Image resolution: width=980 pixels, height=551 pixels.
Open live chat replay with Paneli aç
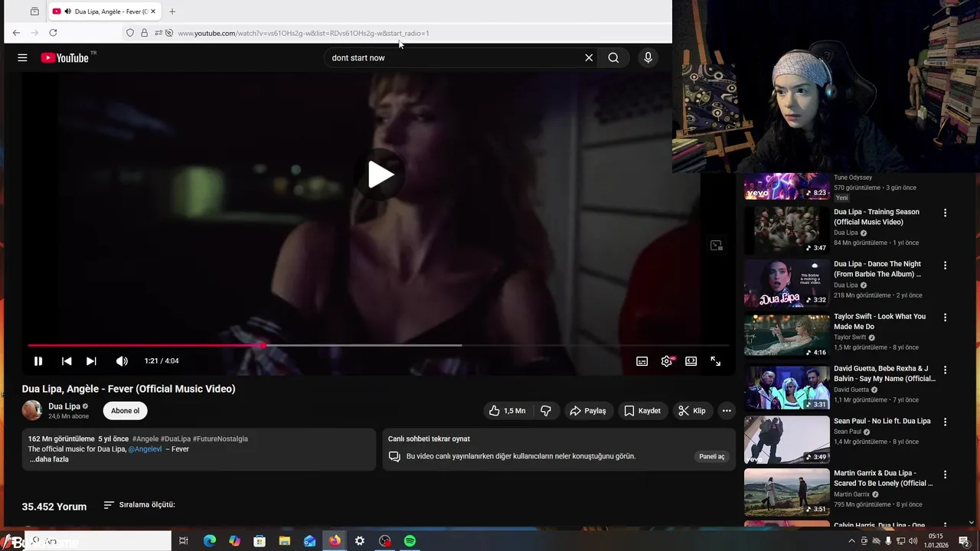tap(711, 457)
